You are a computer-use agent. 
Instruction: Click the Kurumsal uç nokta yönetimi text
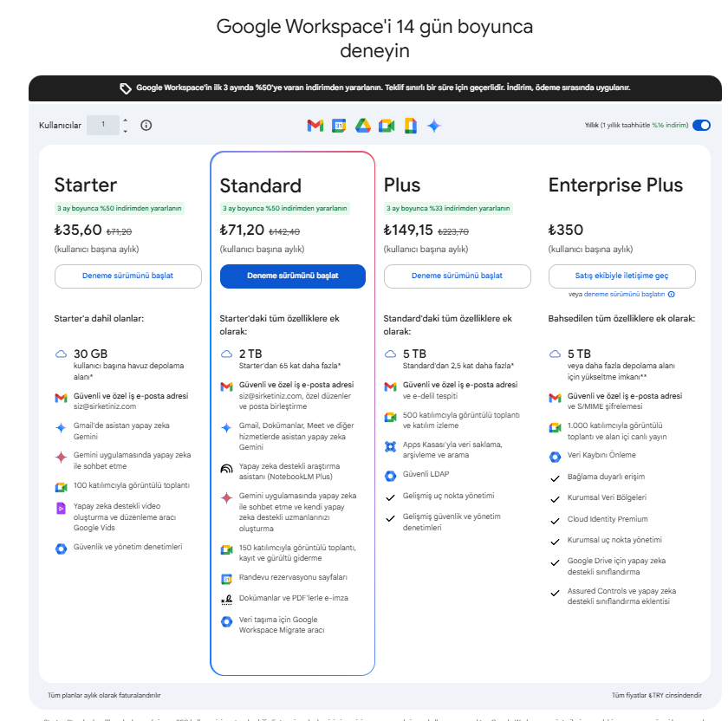614,540
